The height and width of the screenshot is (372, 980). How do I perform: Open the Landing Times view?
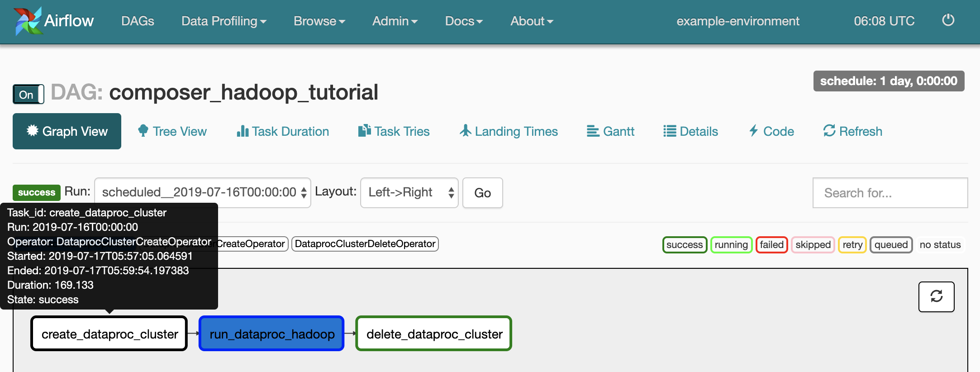(509, 131)
